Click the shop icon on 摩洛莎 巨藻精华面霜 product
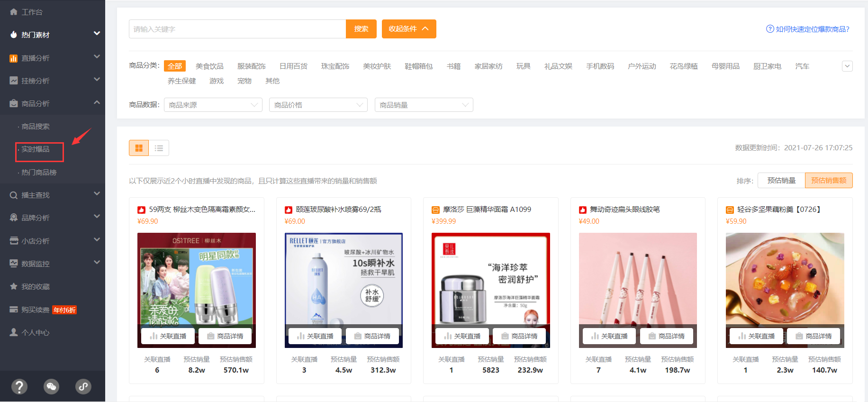Viewport: 868px width, 402px height. coord(435,210)
